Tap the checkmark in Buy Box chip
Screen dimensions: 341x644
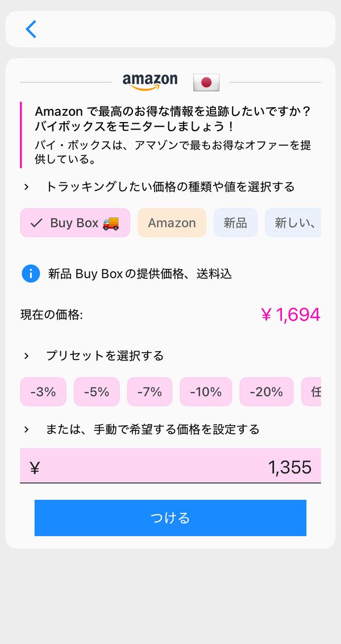click(36, 223)
